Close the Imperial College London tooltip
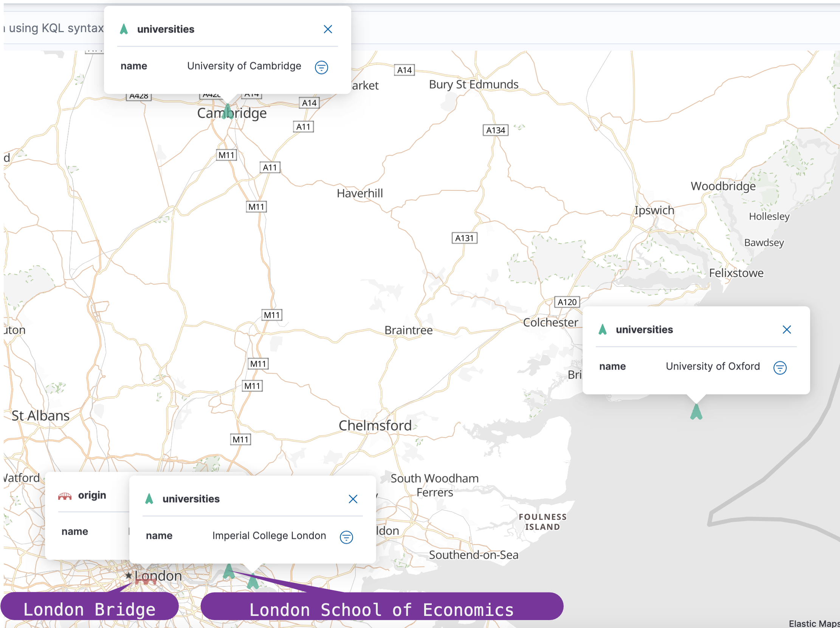Viewport: 840px width, 628px height. point(353,499)
